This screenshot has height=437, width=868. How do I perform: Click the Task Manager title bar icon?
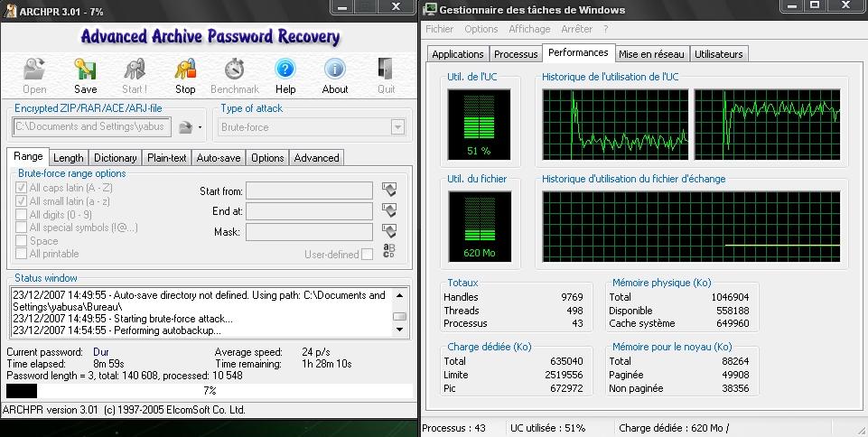(430, 9)
